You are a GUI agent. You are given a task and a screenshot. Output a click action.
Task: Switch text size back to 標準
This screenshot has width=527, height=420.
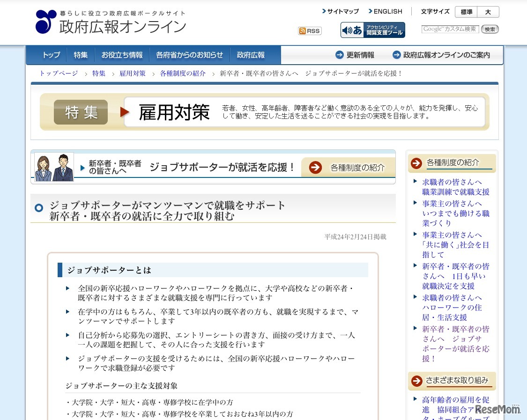point(465,12)
